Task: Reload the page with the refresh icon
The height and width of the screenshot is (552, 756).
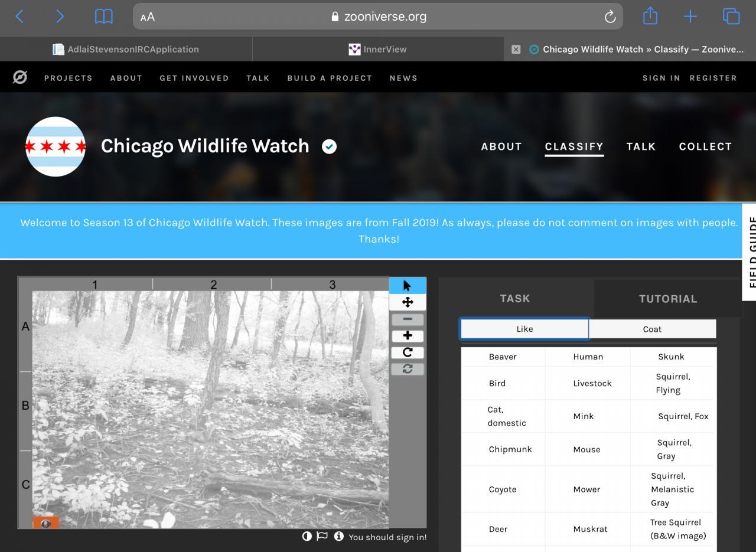Action: pyautogui.click(x=610, y=17)
